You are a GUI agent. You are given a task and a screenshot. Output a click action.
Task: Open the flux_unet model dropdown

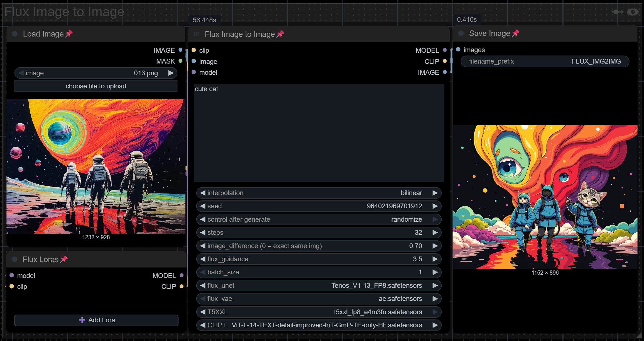pos(319,286)
